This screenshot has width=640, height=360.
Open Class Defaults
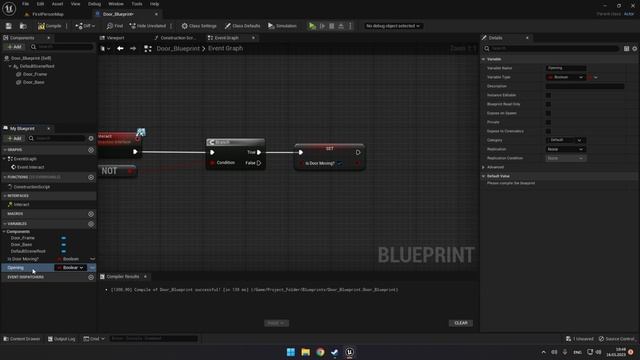tap(242, 26)
